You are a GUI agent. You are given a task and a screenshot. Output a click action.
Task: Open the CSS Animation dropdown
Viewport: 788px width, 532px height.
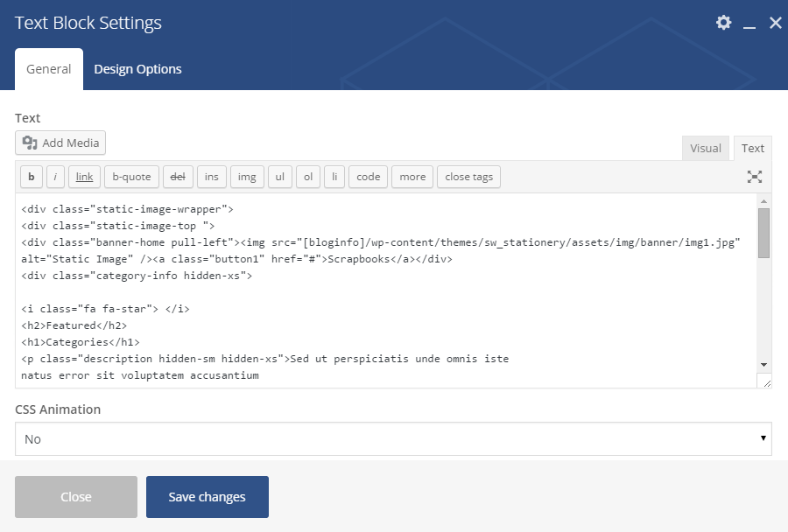click(x=393, y=439)
